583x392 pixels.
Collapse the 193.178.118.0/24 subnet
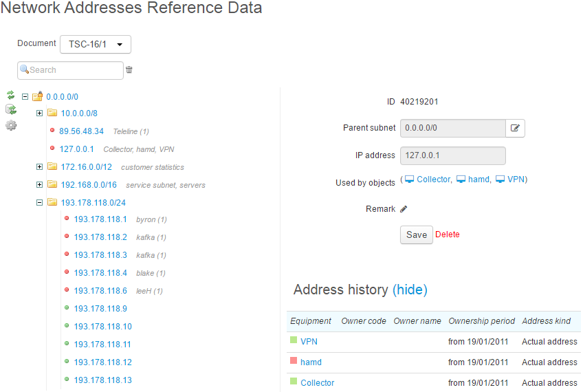(39, 203)
